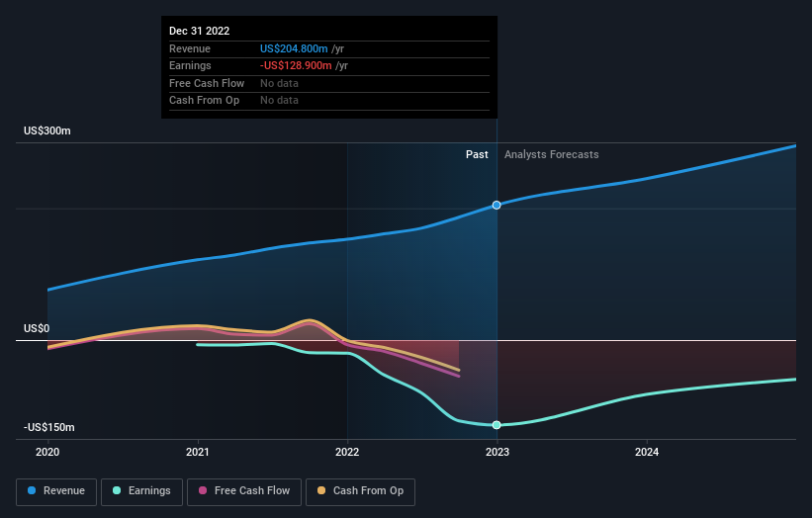Viewport: 812px width, 518px height.
Task: Click the Revenue row label in the tooltip
Action: 190,48
